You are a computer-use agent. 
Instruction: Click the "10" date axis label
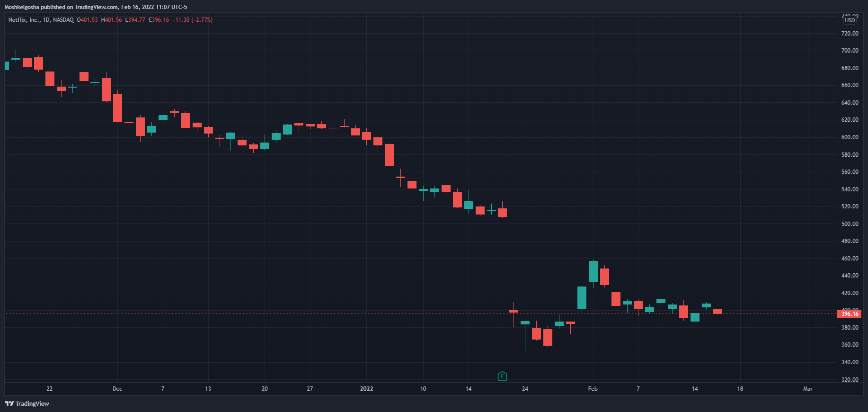pyautogui.click(x=423, y=389)
